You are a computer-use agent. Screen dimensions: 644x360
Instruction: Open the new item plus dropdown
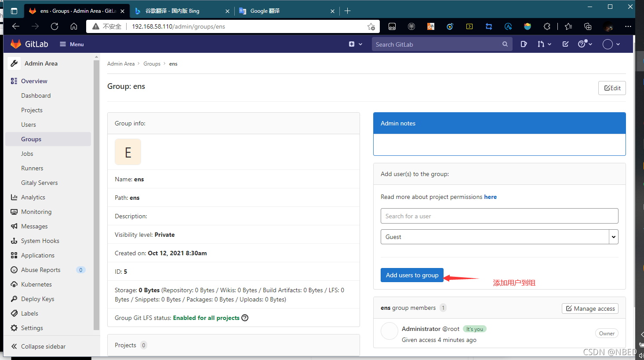[x=355, y=44]
